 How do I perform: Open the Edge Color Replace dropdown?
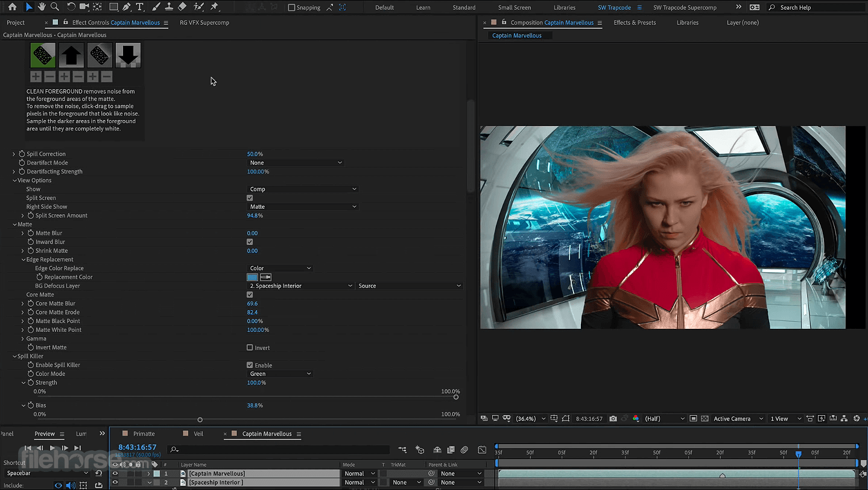pyautogui.click(x=280, y=268)
